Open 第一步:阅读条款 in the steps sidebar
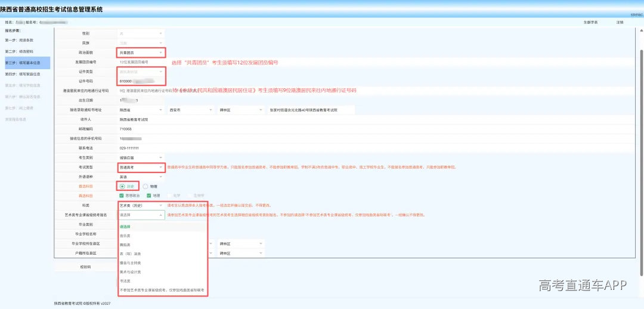This screenshot has height=309, width=644. [x=19, y=41]
